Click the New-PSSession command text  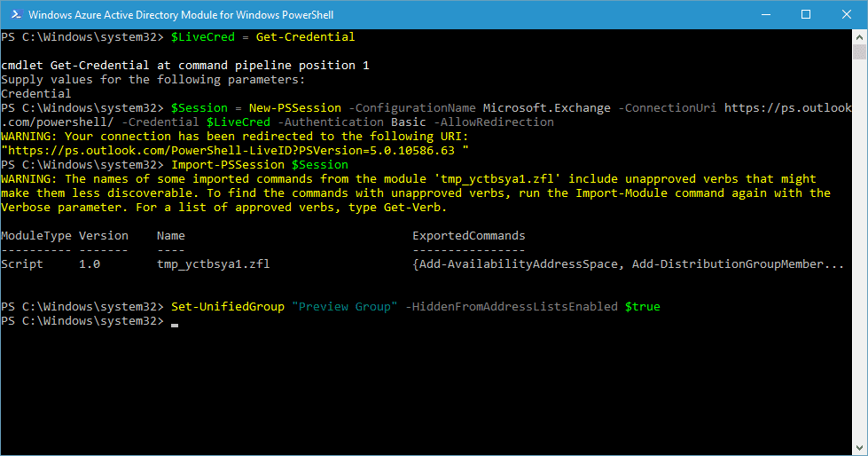(295, 108)
